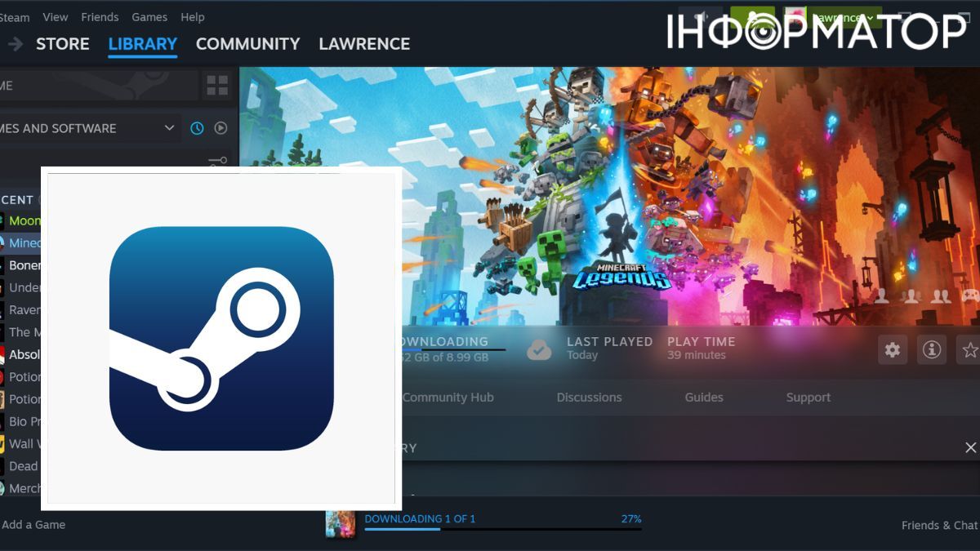The width and height of the screenshot is (980, 551).
Task: Open advanced filter sliders icon
Action: click(217, 162)
